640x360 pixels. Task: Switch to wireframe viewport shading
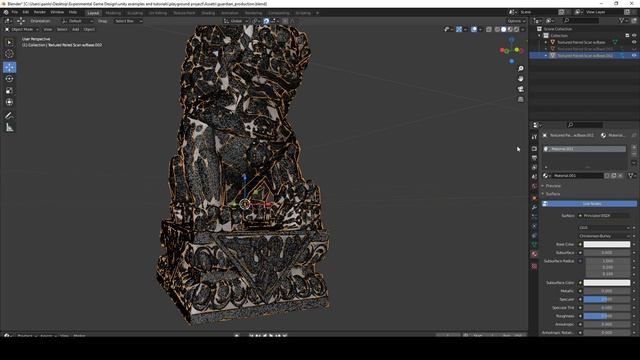coord(497,29)
